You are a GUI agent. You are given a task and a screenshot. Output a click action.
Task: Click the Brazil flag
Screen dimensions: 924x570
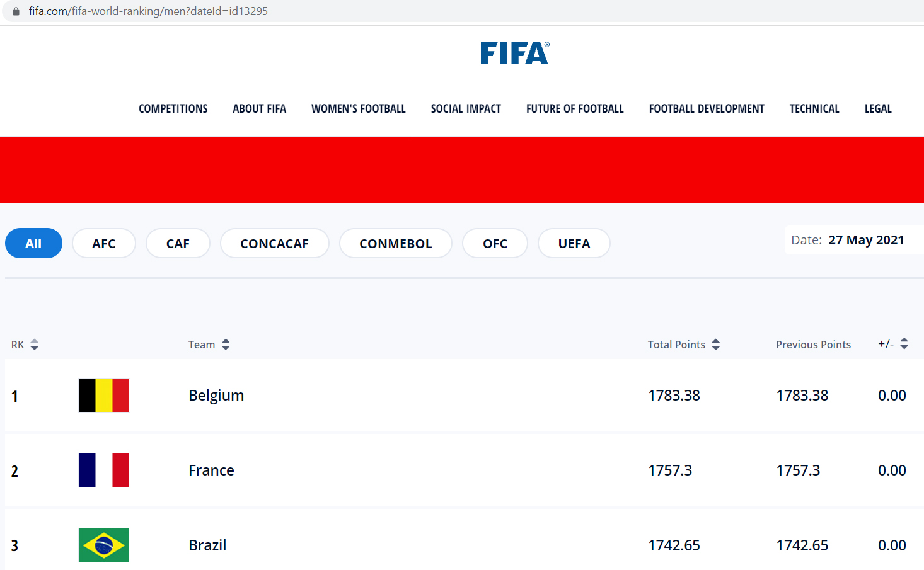tap(104, 545)
